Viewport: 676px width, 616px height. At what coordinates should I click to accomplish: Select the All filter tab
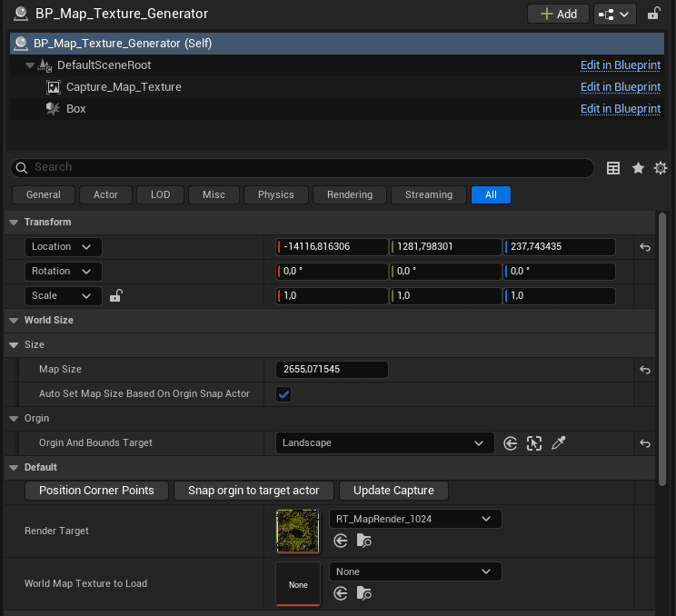[491, 194]
